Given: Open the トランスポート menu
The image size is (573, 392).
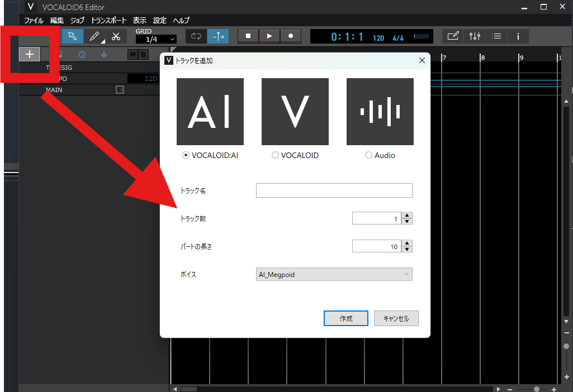Looking at the screenshot, I should tap(109, 20).
